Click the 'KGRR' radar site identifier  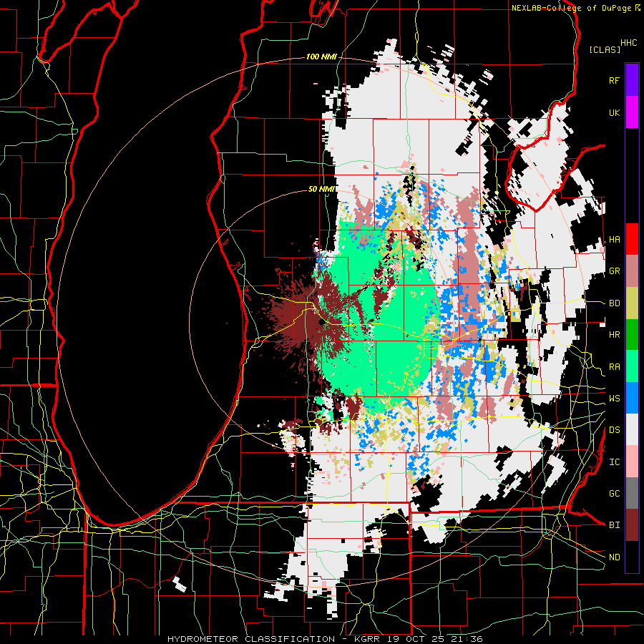click(x=367, y=639)
